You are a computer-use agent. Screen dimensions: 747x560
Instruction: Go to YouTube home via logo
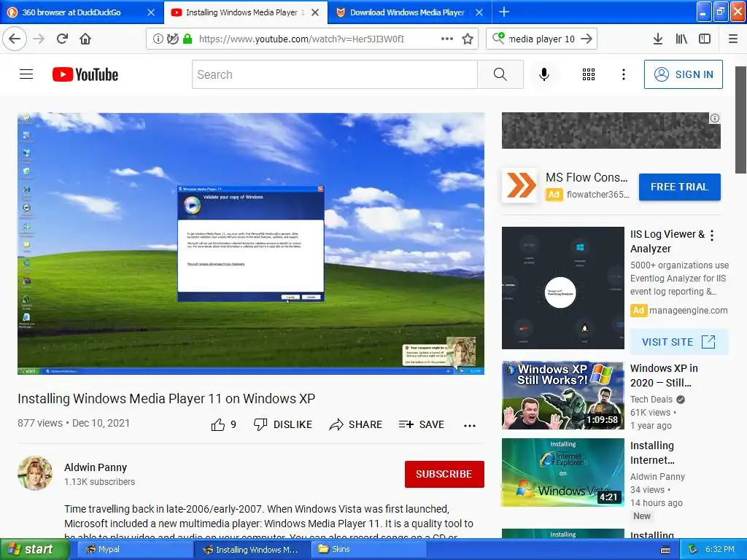pos(85,74)
